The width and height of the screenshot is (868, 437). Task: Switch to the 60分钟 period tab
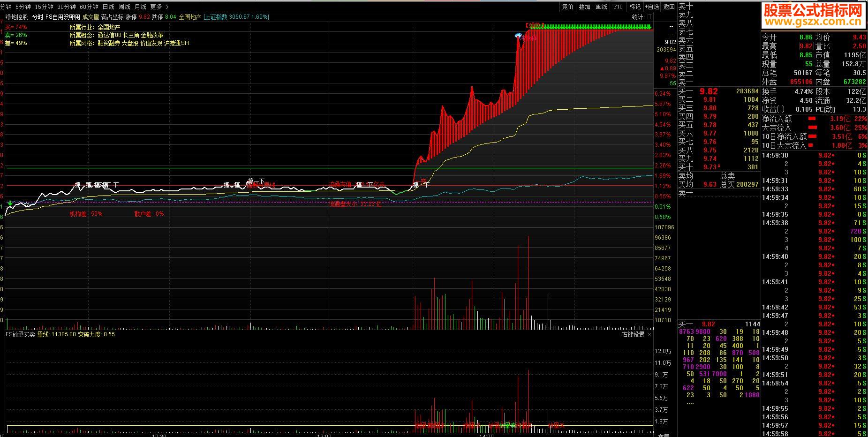coord(89,7)
